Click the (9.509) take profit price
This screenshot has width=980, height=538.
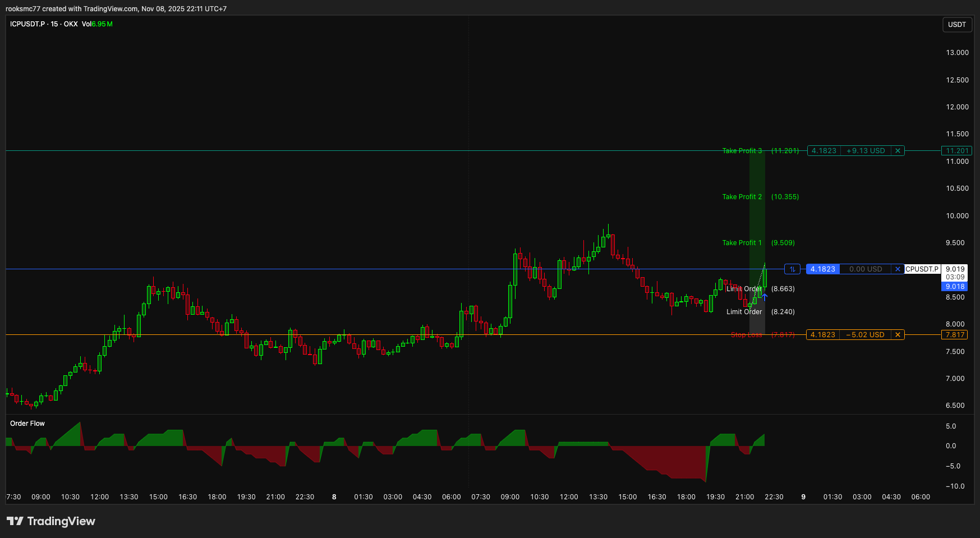pyautogui.click(x=783, y=243)
